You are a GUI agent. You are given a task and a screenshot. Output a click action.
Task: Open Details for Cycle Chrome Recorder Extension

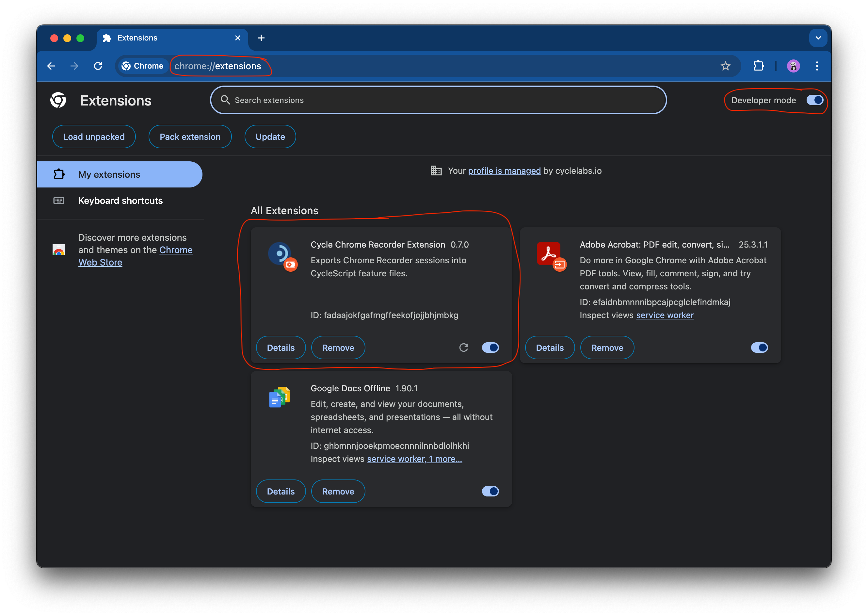(x=281, y=348)
